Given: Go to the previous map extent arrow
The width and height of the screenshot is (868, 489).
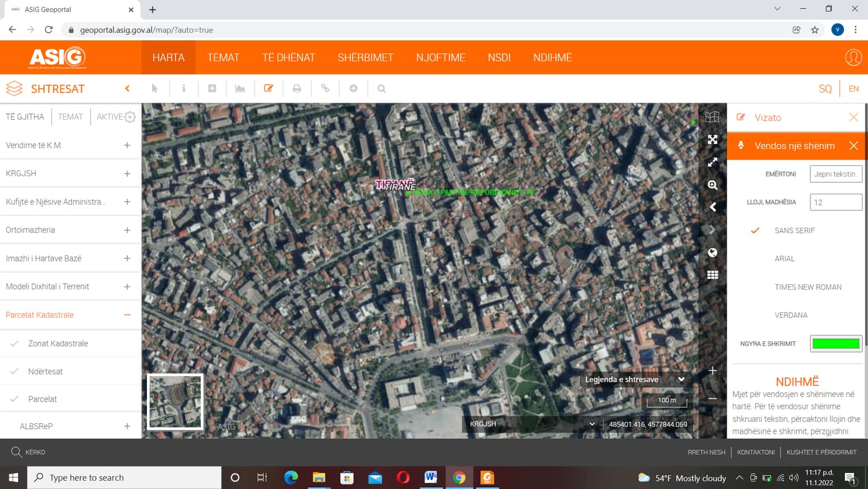Looking at the screenshot, I should [712, 207].
